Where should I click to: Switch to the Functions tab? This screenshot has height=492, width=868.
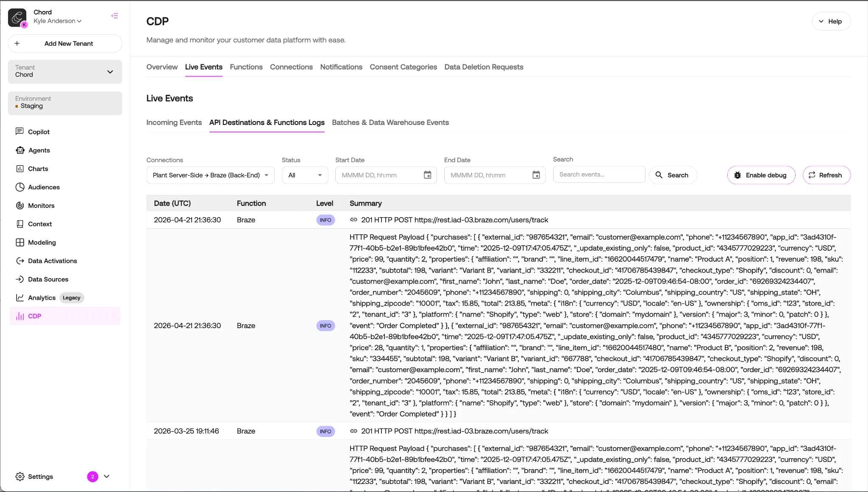246,67
